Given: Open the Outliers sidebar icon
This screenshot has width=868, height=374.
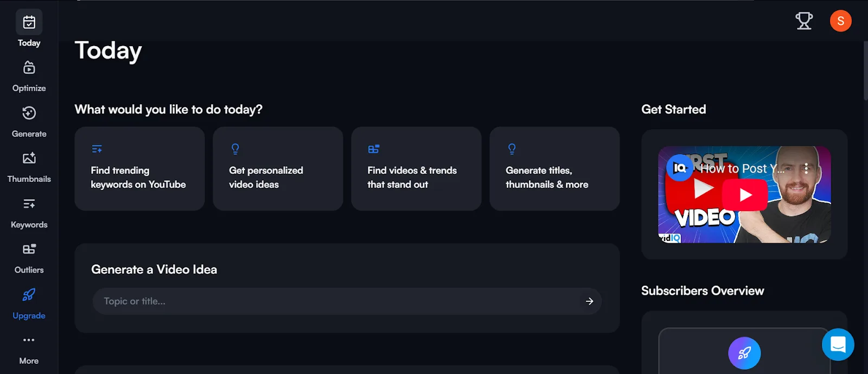Looking at the screenshot, I should pyautogui.click(x=29, y=249).
